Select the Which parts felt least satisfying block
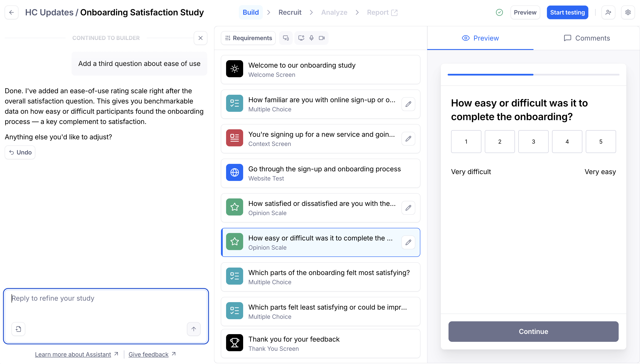This screenshot has height=364, width=640. point(320,312)
